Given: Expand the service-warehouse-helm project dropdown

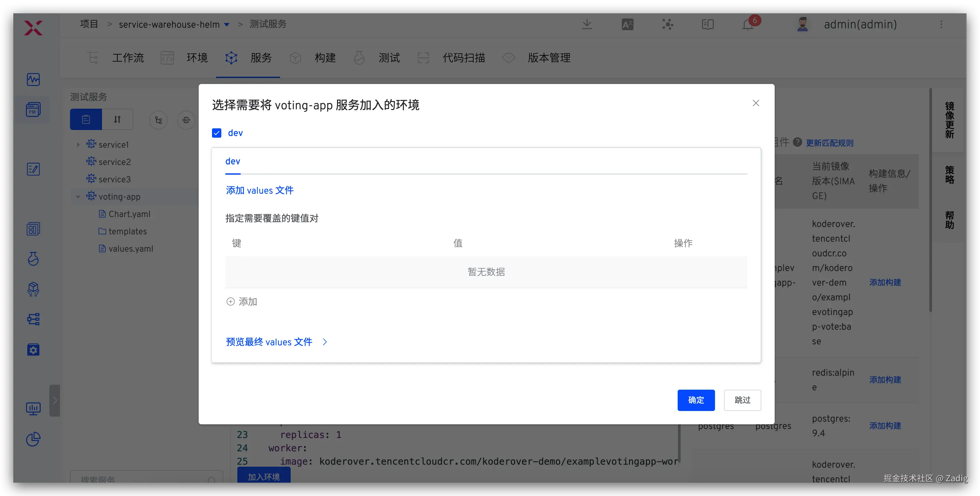Looking at the screenshot, I should (x=227, y=25).
